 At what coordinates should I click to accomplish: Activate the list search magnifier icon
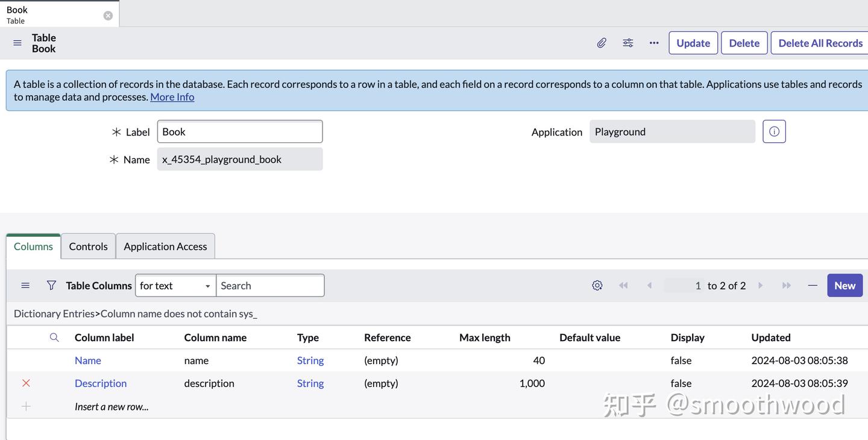(x=54, y=336)
